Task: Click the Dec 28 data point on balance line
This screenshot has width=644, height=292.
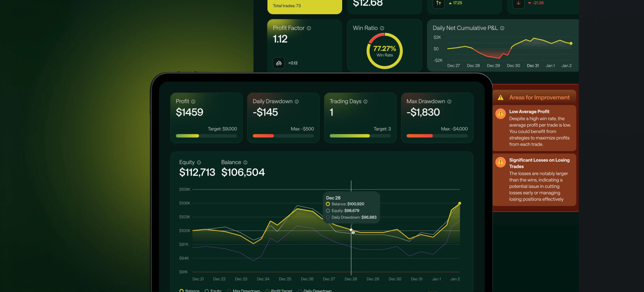Action: [x=351, y=230]
